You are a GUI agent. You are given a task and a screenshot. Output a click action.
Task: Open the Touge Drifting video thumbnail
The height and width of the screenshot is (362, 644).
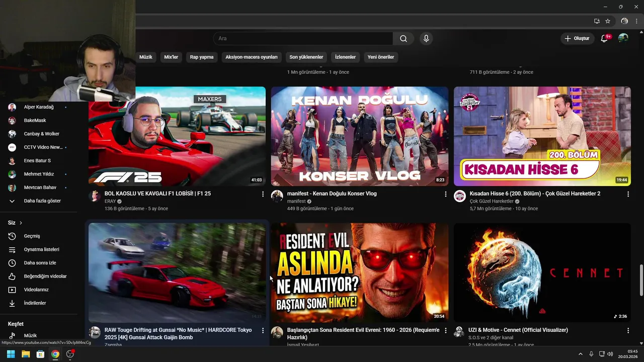pos(177,273)
